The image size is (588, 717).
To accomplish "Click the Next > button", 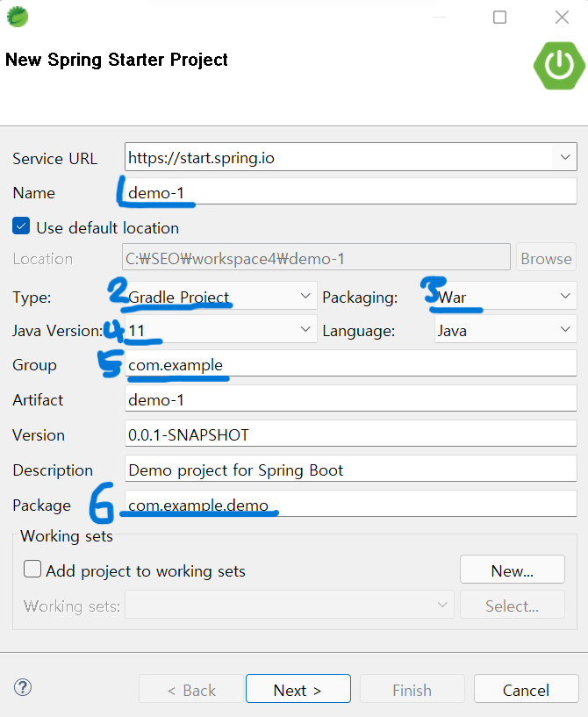I will (x=298, y=689).
